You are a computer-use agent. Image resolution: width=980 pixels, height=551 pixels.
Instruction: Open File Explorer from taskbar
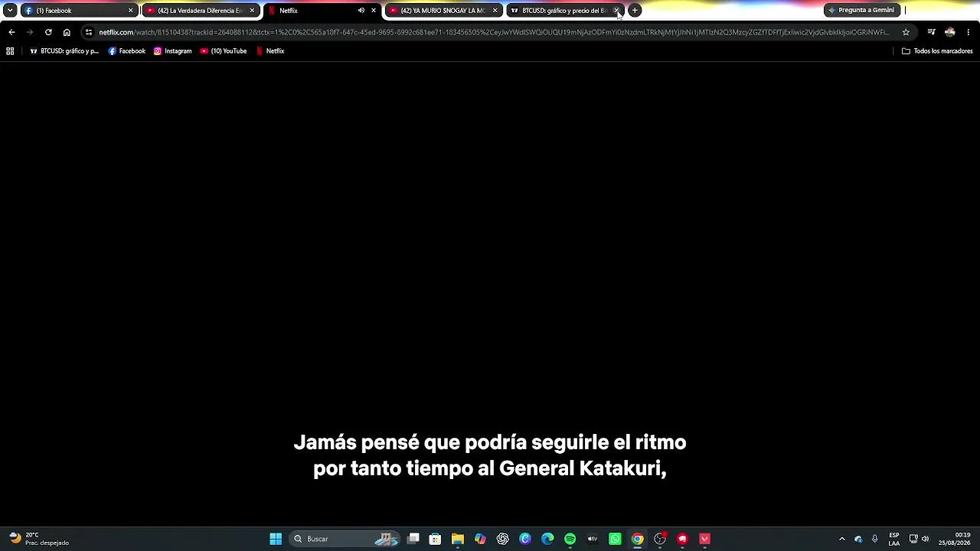pyautogui.click(x=458, y=539)
